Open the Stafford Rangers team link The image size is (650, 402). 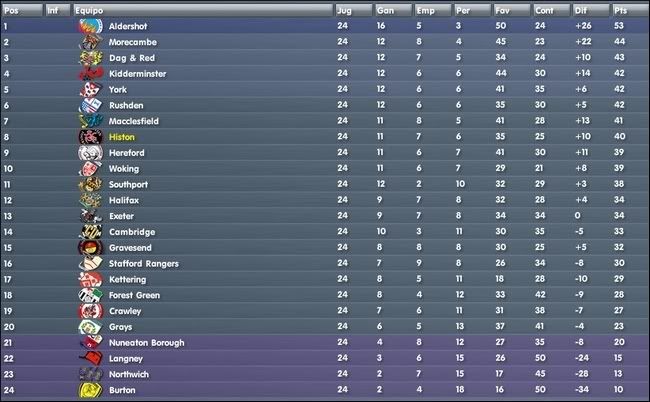pyautogui.click(x=144, y=264)
